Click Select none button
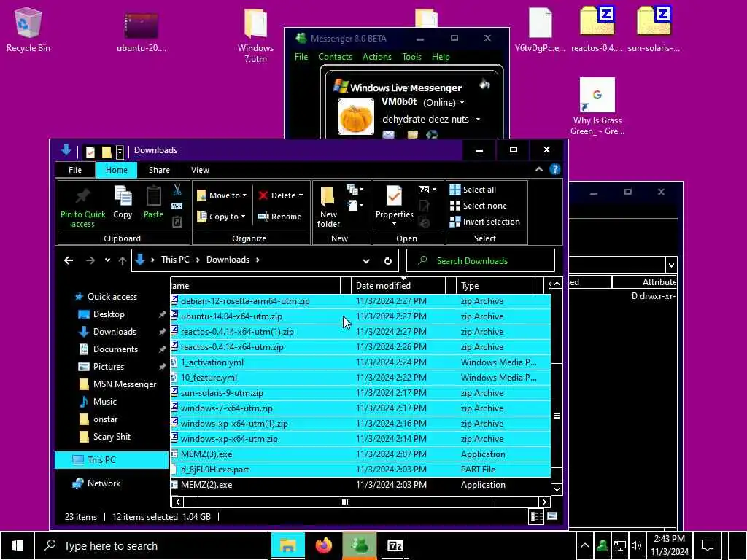The width and height of the screenshot is (747, 560). [x=478, y=206]
